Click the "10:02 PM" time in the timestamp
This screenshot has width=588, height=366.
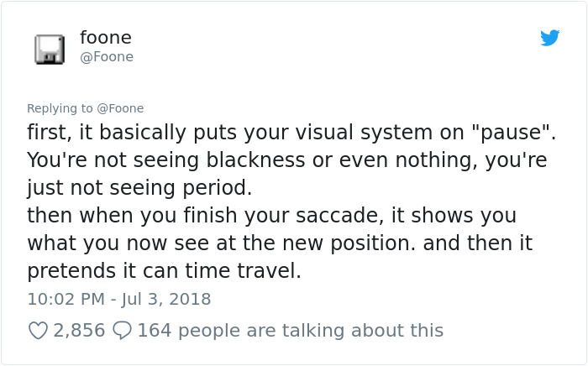[66, 299]
